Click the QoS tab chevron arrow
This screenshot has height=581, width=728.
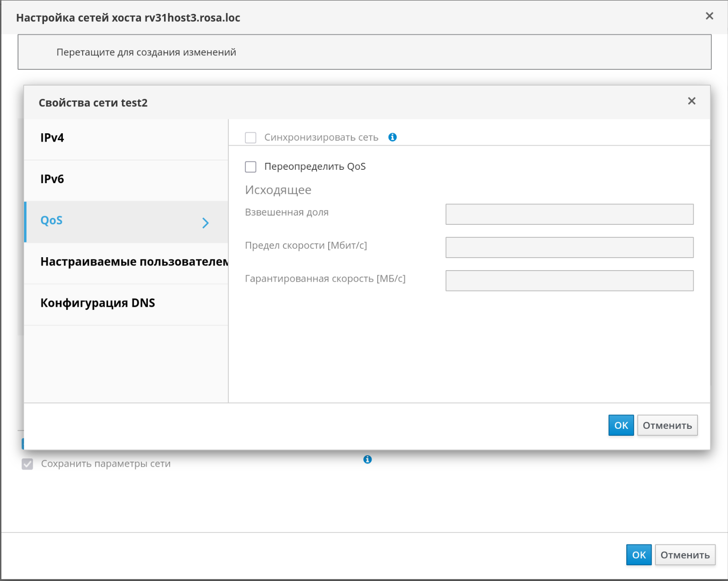coord(206,223)
